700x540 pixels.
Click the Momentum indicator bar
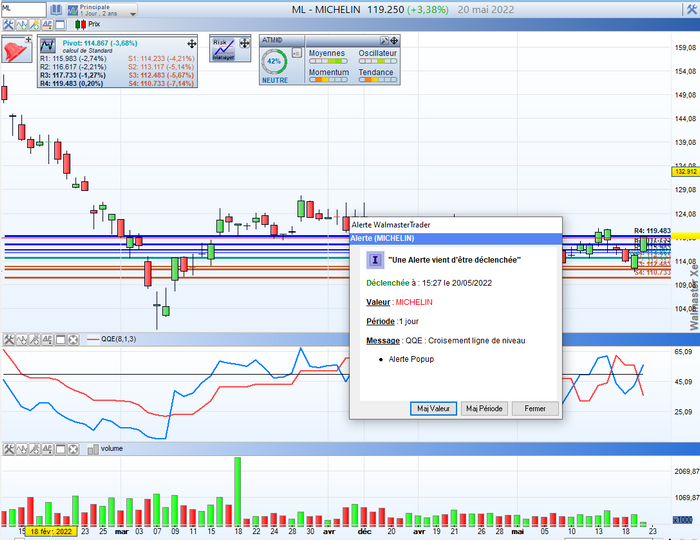pos(328,80)
